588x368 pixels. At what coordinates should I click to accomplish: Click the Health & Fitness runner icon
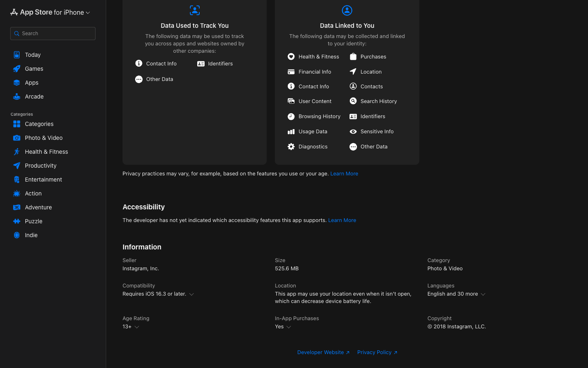pyautogui.click(x=17, y=152)
